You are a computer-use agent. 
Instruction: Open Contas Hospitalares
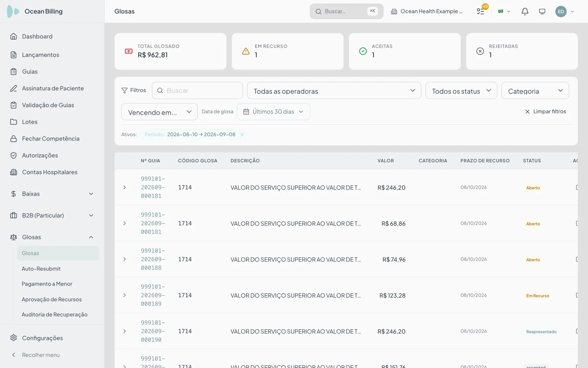pos(52,172)
